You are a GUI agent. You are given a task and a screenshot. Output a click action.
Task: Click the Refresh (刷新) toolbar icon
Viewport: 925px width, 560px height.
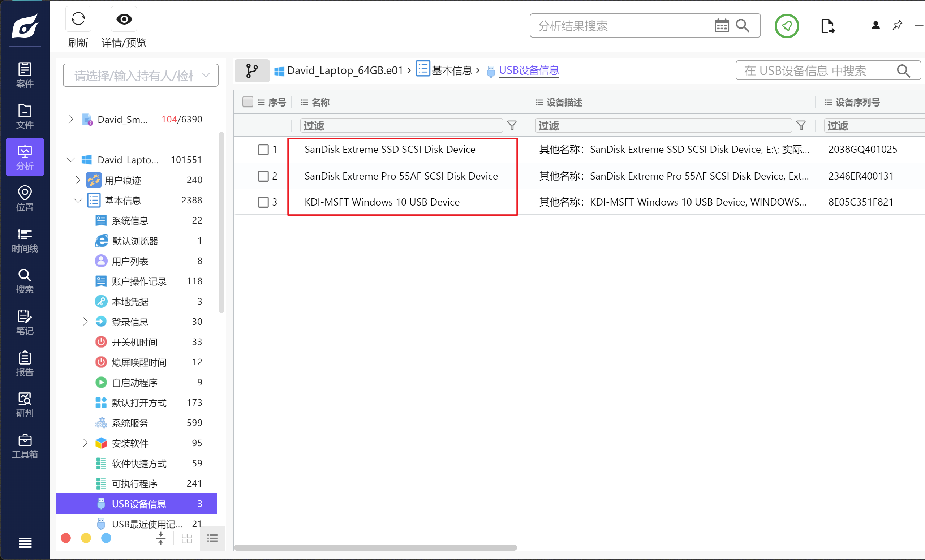point(78,19)
